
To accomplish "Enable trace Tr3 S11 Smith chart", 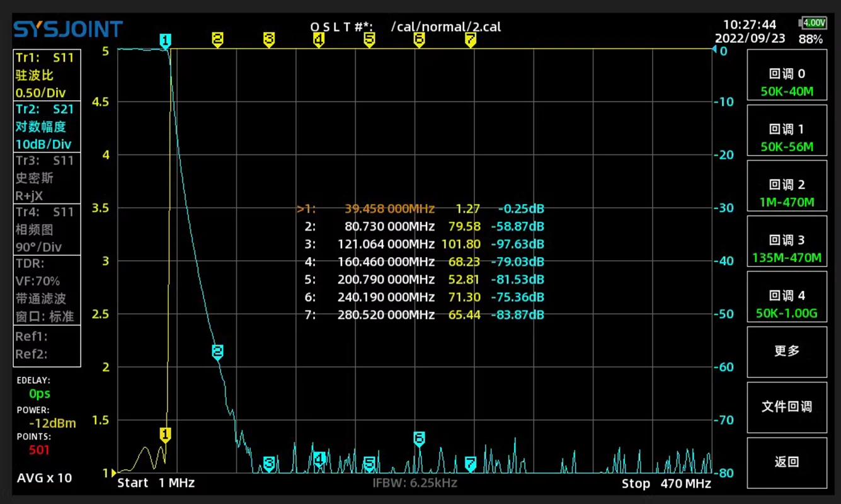I will pyautogui.click(x=47, y=178).
